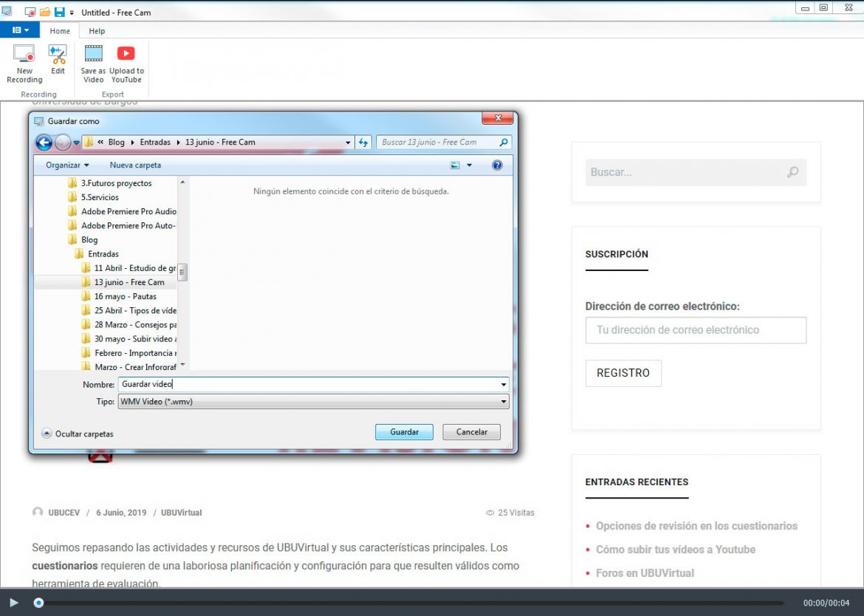Open the Edit tool
This screenshot has height=616, width=864.
pyautogui.click(x=58, y=60)
